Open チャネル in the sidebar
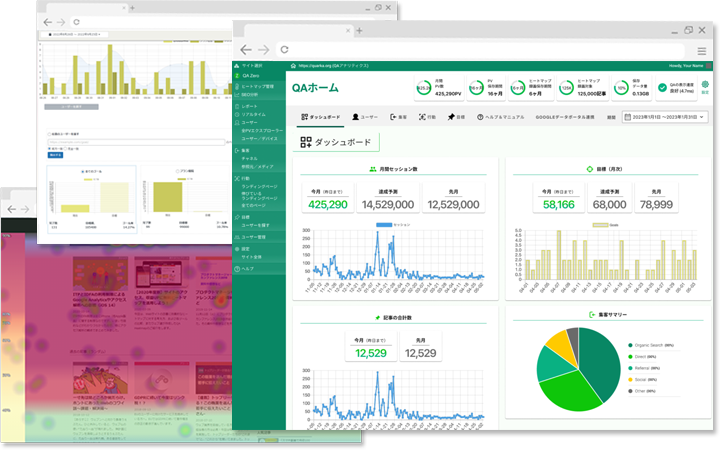The width and height of the screenshot is (720, 450). coord(249,158)
